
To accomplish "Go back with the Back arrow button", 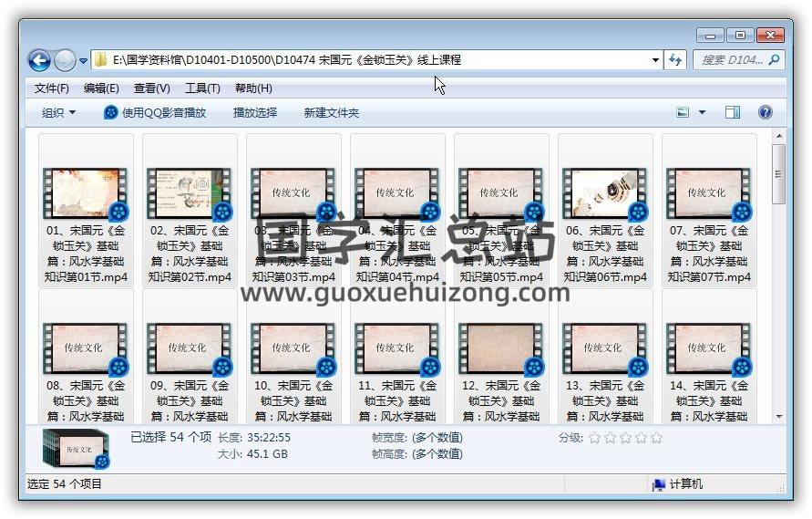I will click(x=39, y=61).
